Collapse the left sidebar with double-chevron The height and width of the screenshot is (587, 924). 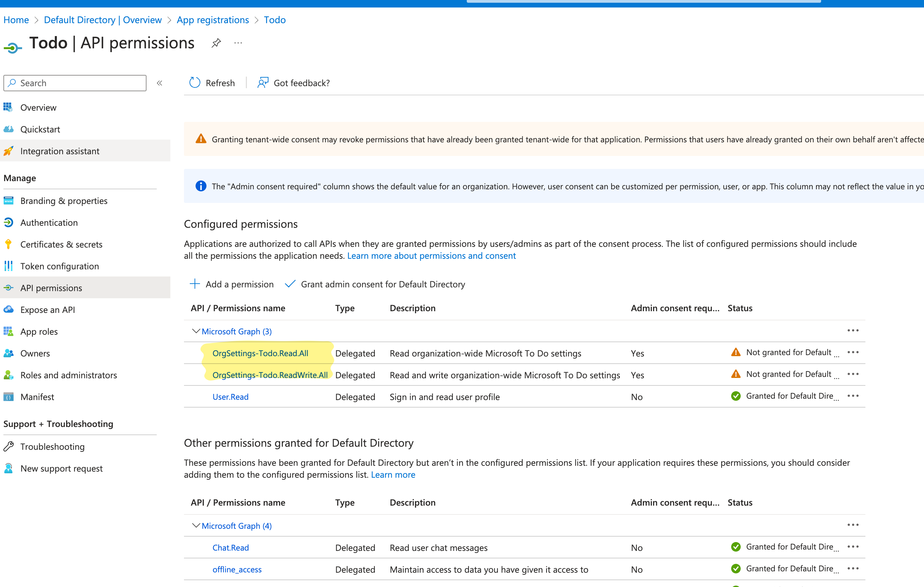[x=160, y=83]
